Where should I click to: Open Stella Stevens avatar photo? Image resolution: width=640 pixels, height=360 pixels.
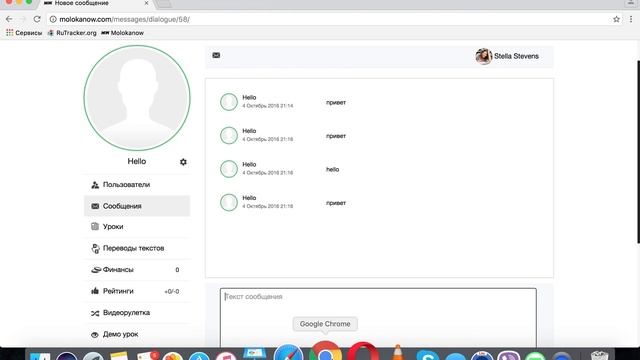[484, 56]
